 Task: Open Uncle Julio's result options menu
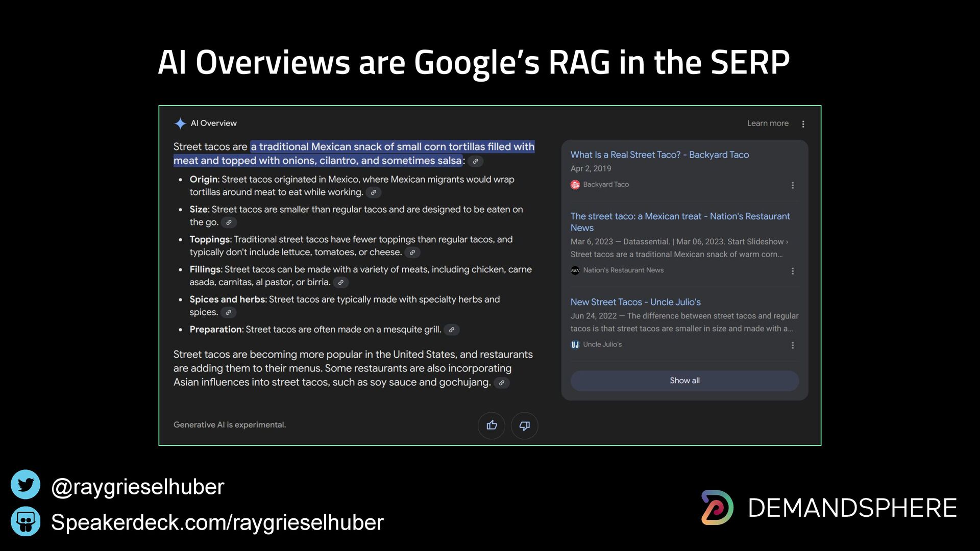(792, 345)
